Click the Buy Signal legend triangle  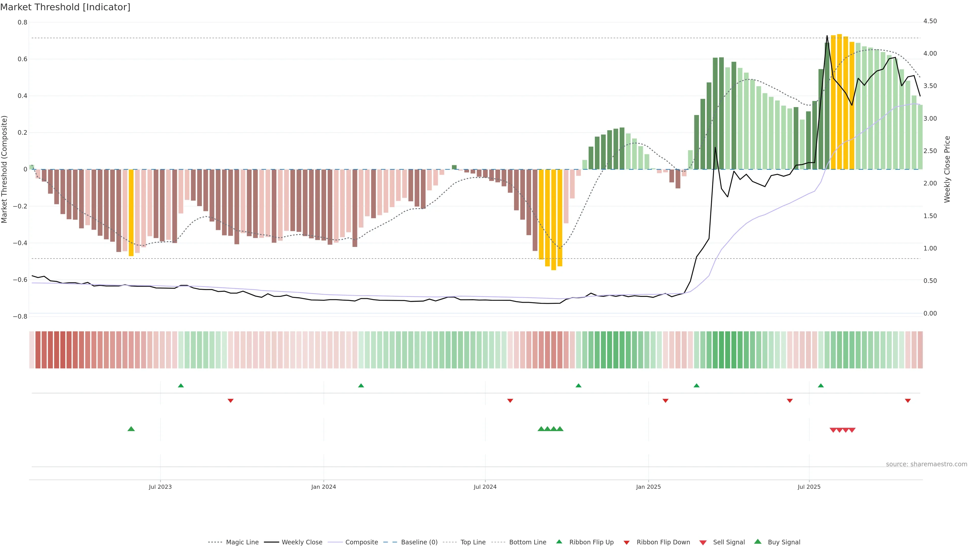[758, 542]
